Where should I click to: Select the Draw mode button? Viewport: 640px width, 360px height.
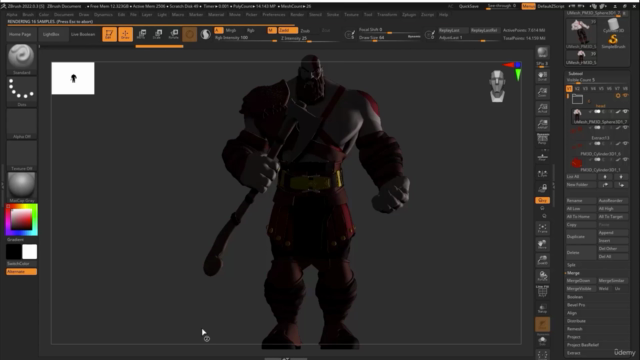[x=125, y=34]
